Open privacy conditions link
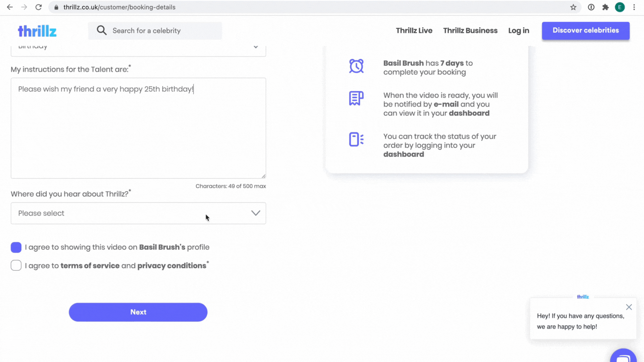This screenshot has width=644, height=362. [172, 265]
